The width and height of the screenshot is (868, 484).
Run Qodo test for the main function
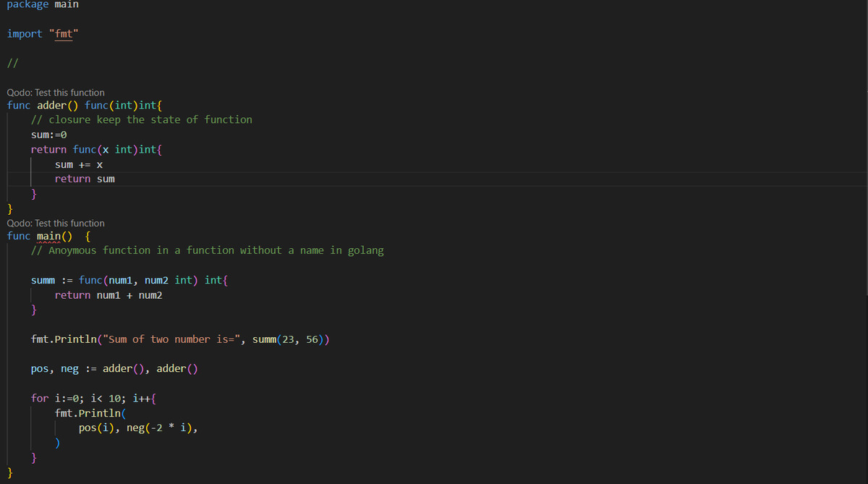(x=56, y=222)
